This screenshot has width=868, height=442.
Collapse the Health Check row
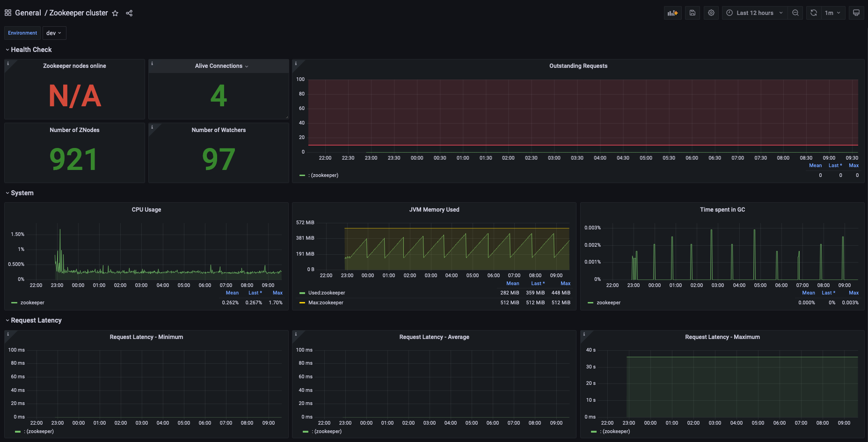(x=29, y=50)
